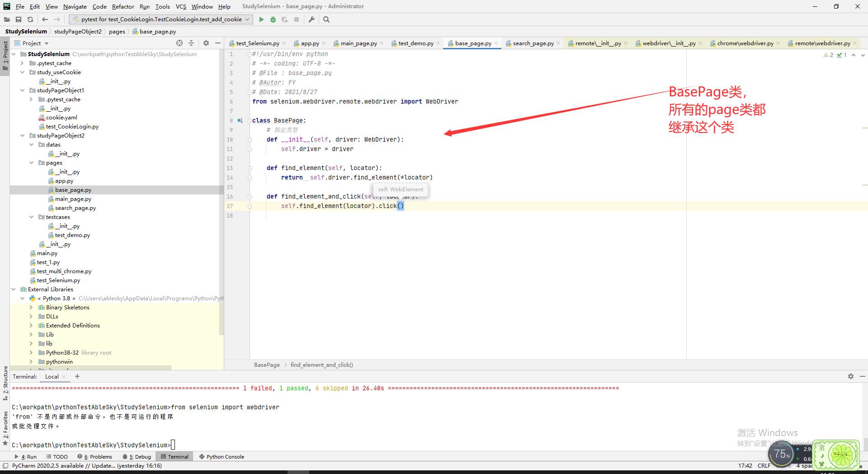The image size is (868, 474).
Task: Switch to the main_page.py tab
Action: 359,43
